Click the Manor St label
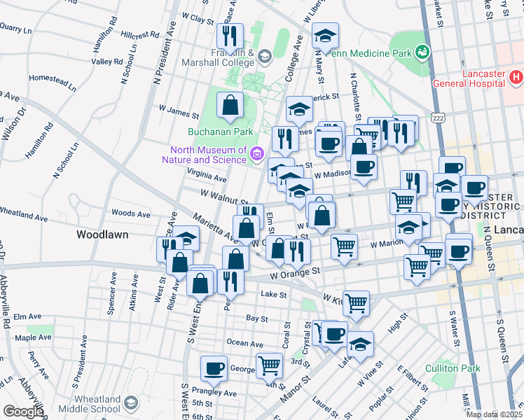 pyautogui.click(x=295, y=388)
